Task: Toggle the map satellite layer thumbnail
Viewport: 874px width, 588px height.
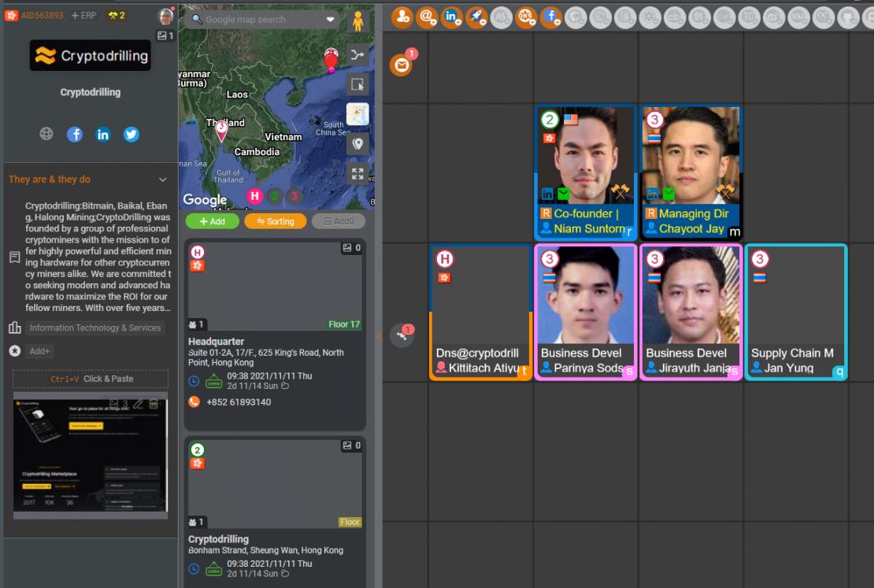Action: (x=357, y=115)
